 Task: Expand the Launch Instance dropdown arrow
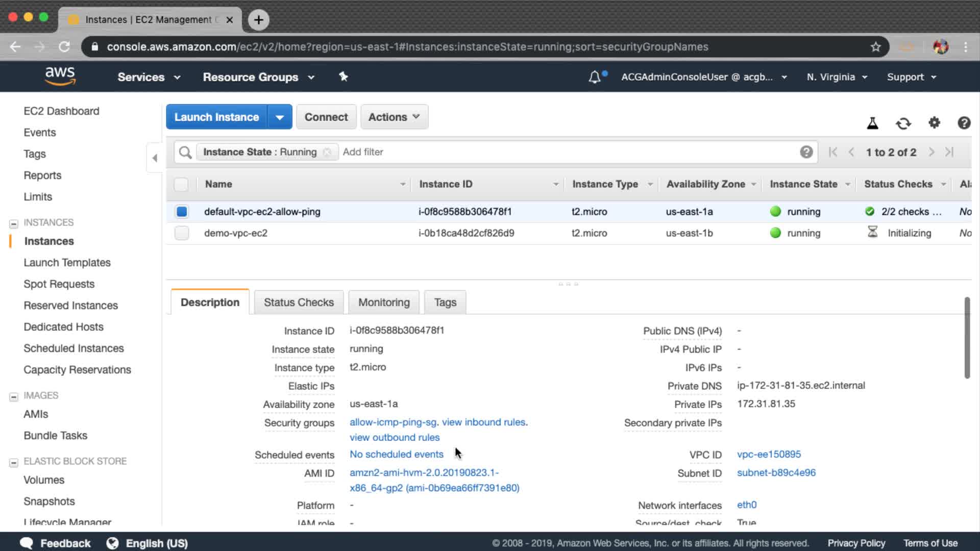(x=280, y=117)
